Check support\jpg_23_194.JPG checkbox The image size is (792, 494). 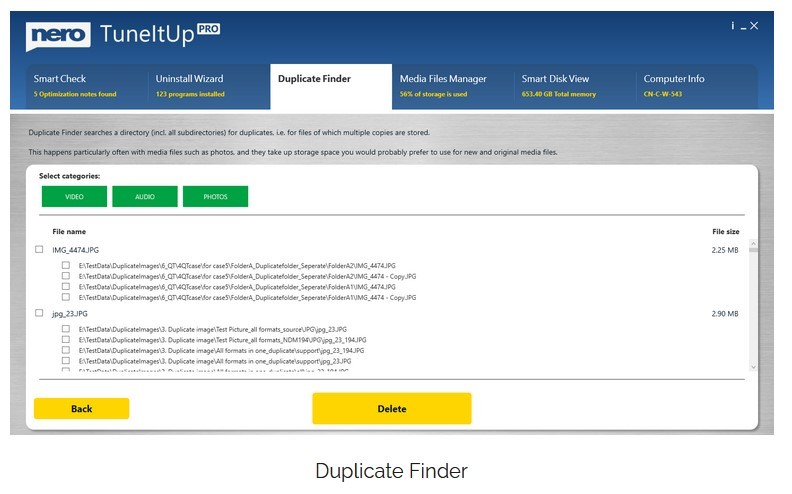pyautogui.click(x=66, y=350)
